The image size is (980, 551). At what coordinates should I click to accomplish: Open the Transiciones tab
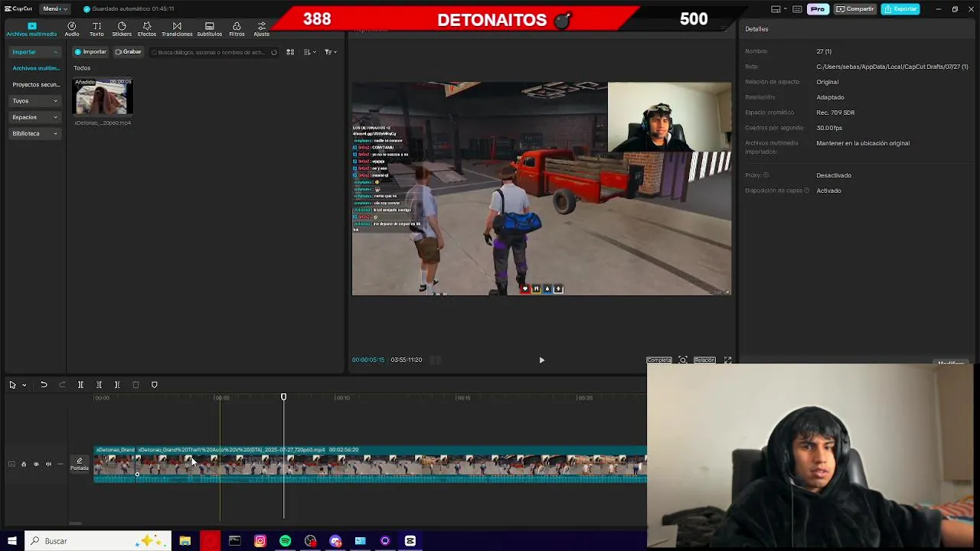pyautogui.click(x=177, y=29)
